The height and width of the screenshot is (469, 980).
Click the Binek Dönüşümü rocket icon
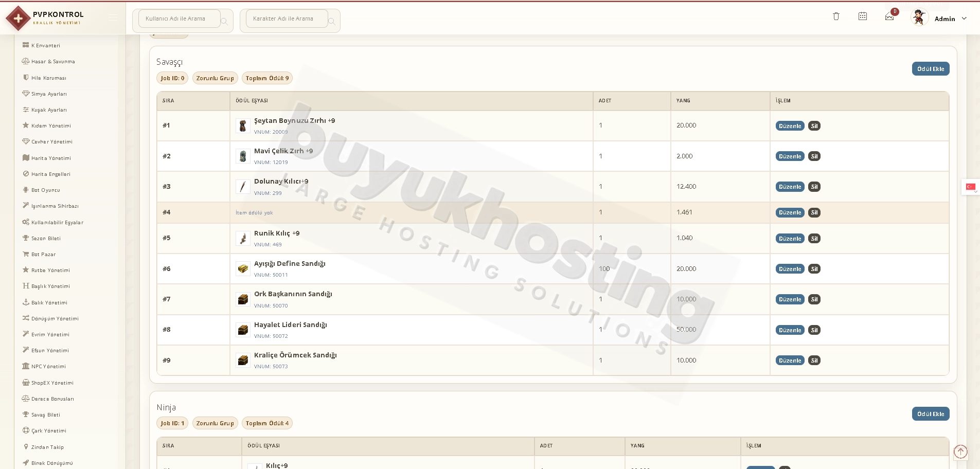click(x=26, y=463)
